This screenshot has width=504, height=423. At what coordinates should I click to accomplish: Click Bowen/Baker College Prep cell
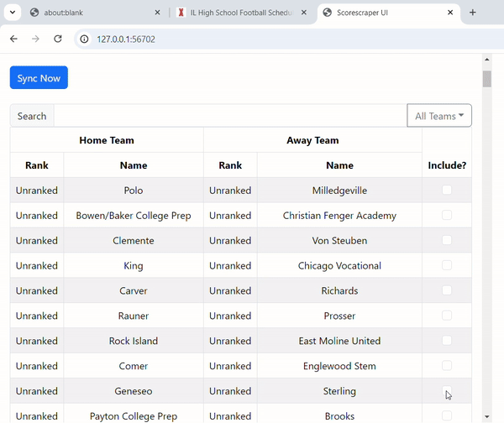pyautogui.click(x=134, y=215)
